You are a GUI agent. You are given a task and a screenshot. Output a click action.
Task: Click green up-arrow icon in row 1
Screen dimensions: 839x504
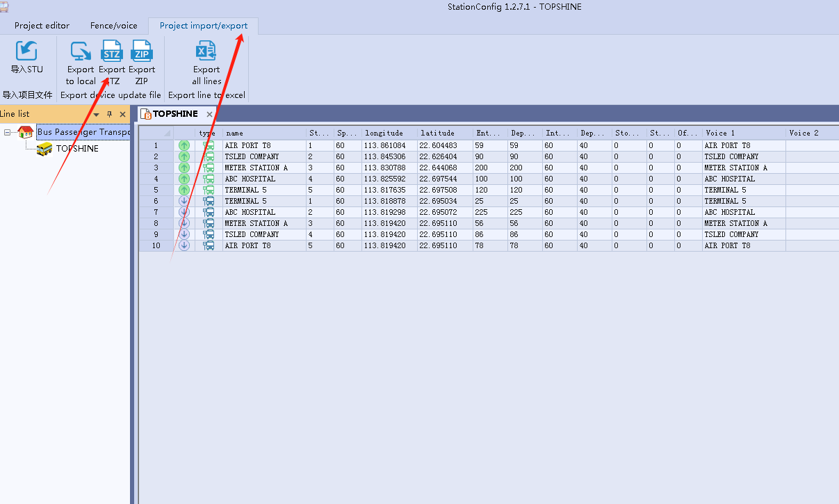point(184,145)
